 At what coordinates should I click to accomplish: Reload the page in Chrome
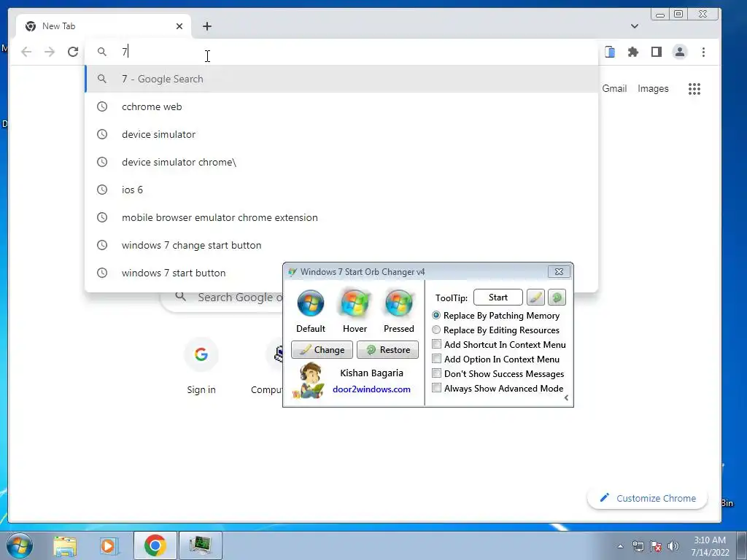73,52
